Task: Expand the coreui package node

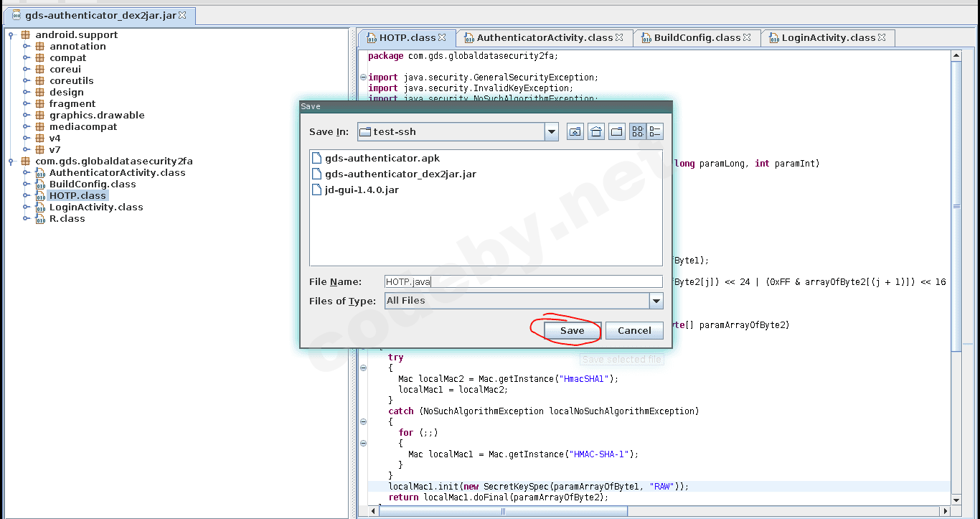Action: click(27, 69)
